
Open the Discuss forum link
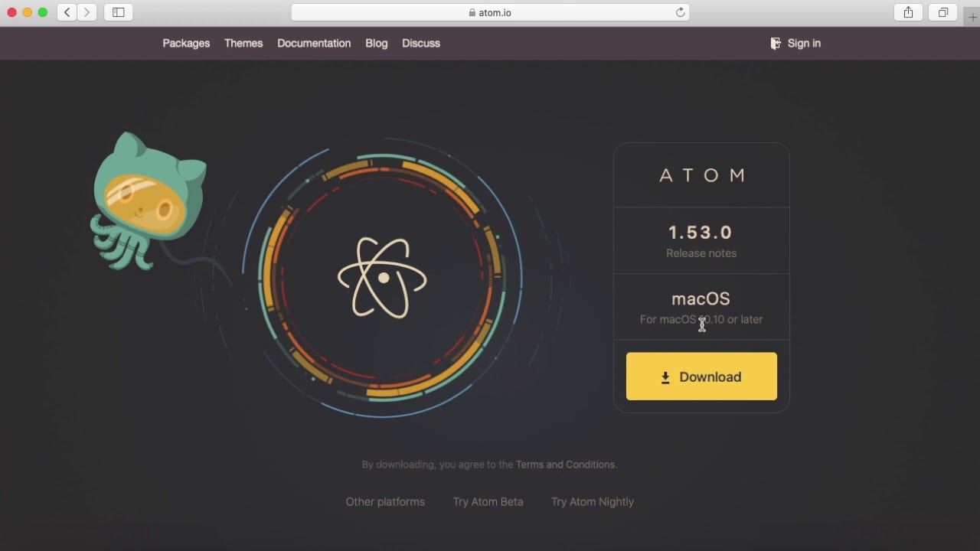pos(421,44)
